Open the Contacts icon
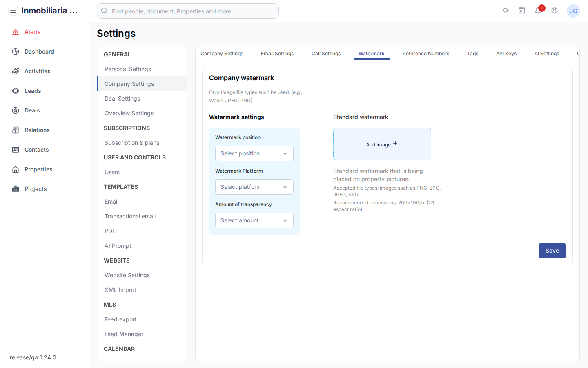The image size is (588, 368). pyautogui.click(x=16, y=150)
